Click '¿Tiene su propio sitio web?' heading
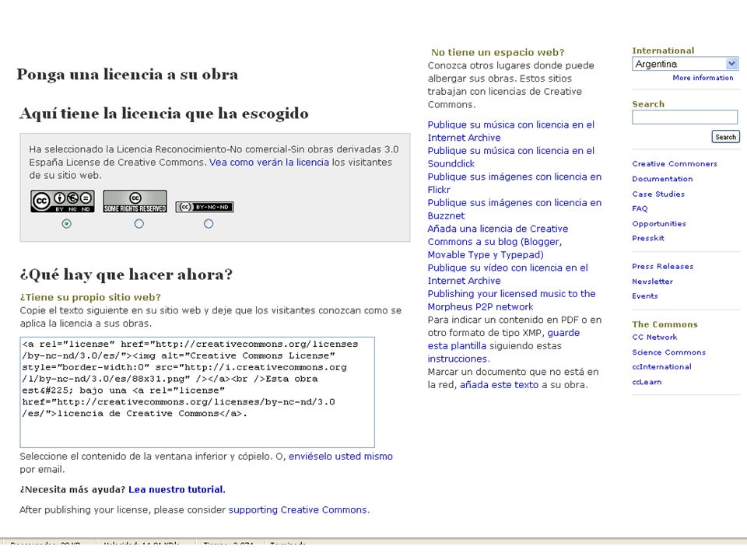The image size is (747, 560). 90,297
